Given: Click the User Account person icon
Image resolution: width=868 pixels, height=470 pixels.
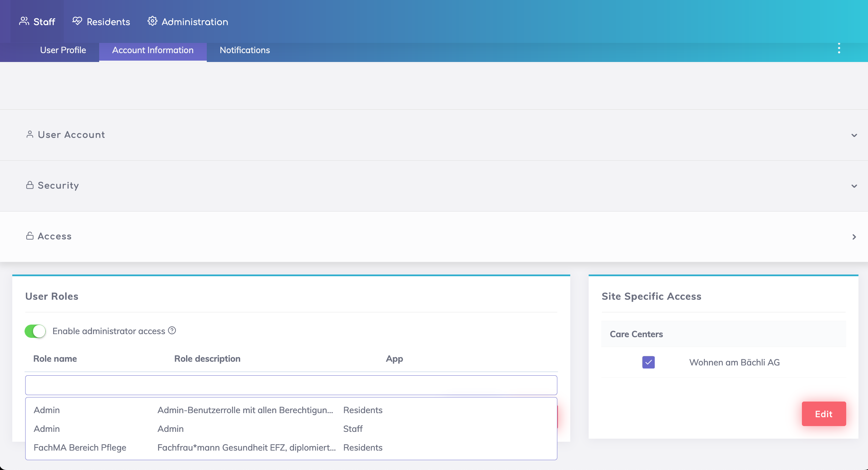Looking at the screenshot, I should (x=30, y=135).
